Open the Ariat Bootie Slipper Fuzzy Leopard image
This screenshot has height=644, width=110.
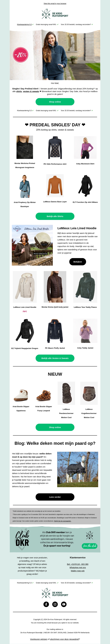[x=44, y=395]
